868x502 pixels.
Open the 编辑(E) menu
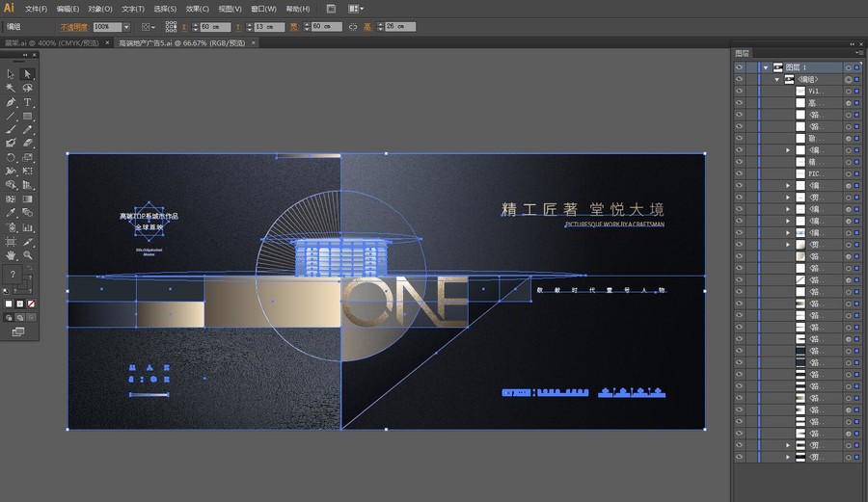68,9
